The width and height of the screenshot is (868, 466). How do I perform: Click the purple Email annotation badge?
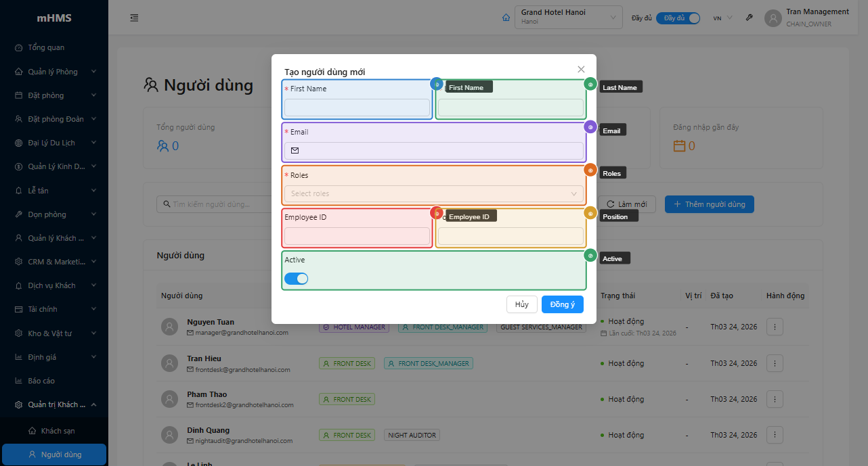coord(590,127)
